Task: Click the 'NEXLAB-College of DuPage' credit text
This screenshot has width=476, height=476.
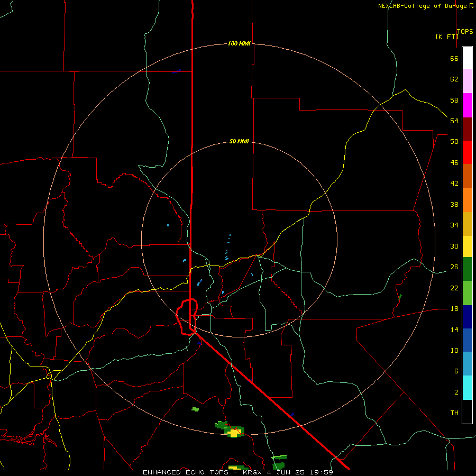Action: click(x=423, y=6)
